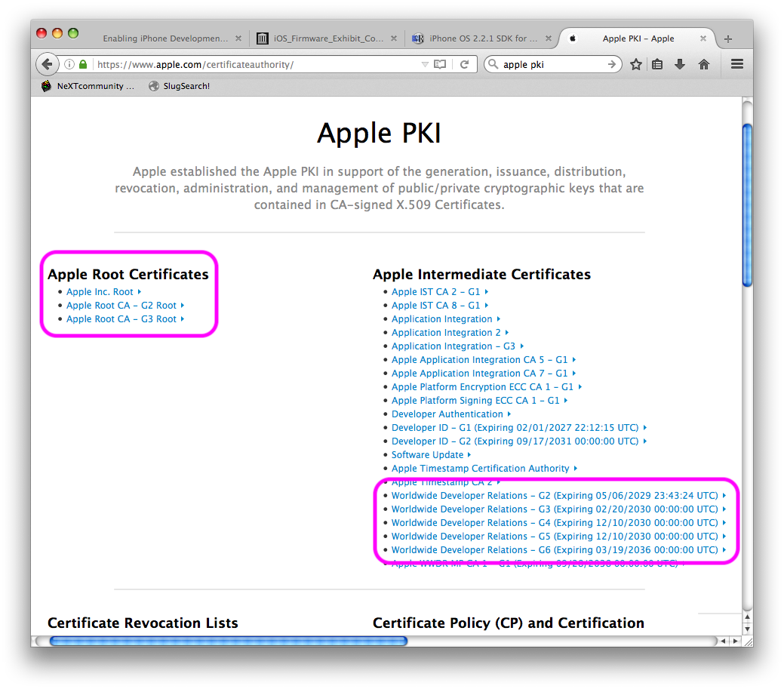Go to the home page icon
This screenshot has width=784, height=689.
[704, 65]
